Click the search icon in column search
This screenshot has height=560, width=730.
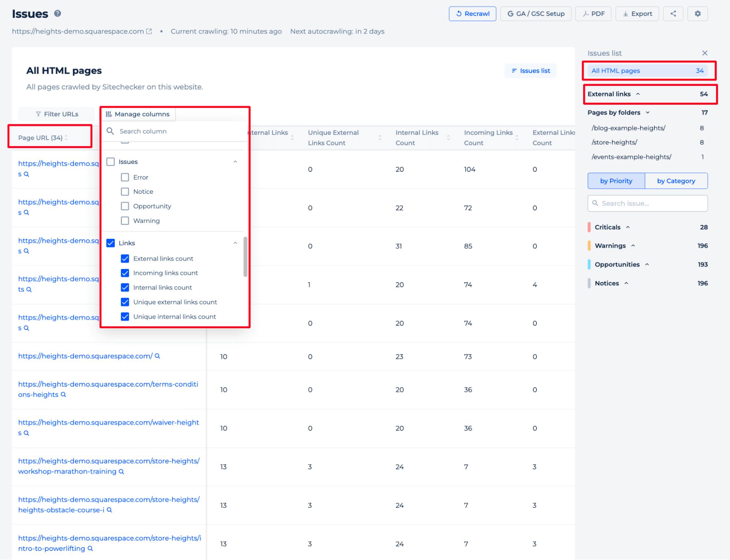[x=110, y=131]
